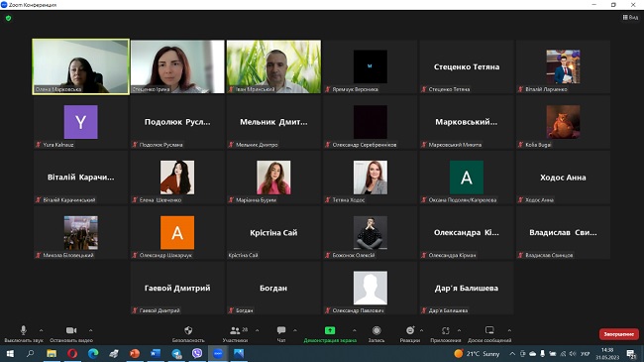Screen dimensions: 644x362
Task: Click green encryption shield icon
Action: point(8,18)
